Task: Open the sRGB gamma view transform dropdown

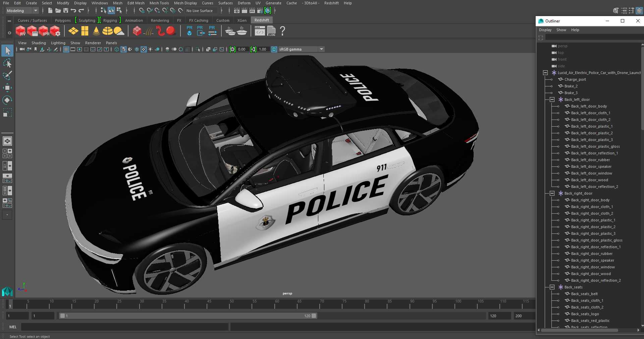Action: (x=302, y=49)
